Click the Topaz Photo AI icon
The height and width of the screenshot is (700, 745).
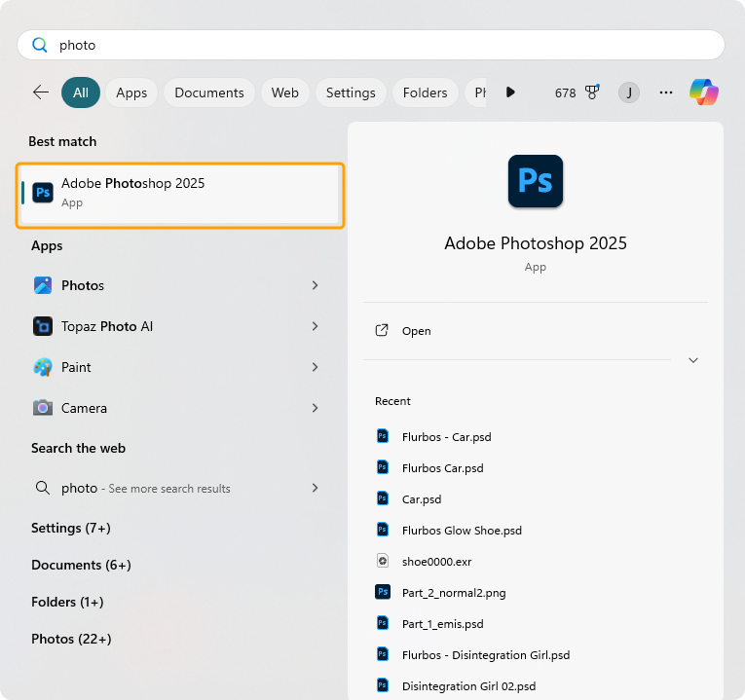click(x=43, y=326)
